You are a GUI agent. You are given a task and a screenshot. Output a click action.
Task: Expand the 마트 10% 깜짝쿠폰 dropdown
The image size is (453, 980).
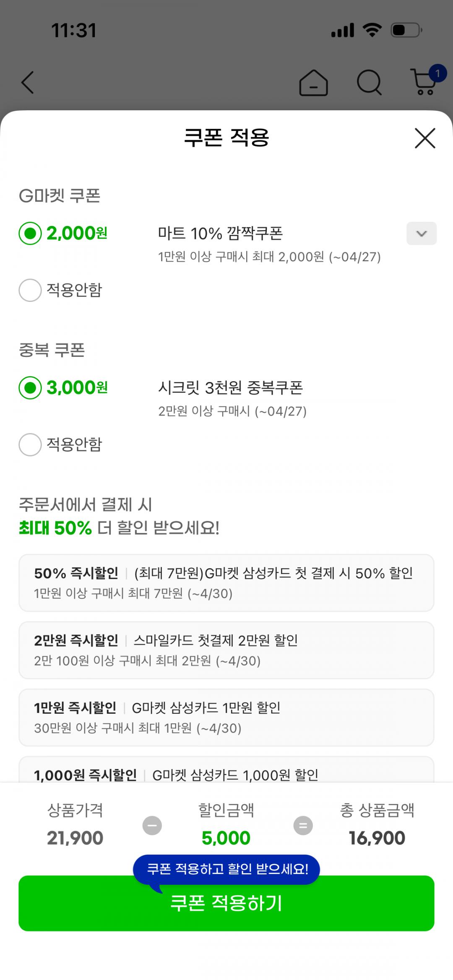click(x=421, y=234)
